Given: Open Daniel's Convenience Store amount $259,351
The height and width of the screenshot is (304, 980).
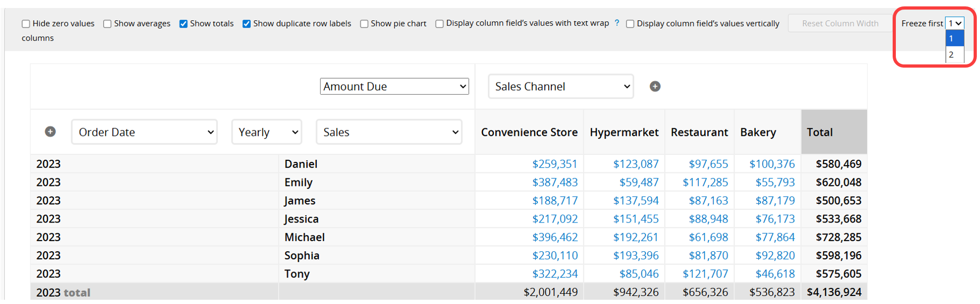Looking at the screenshot, I should coord(554,164).
